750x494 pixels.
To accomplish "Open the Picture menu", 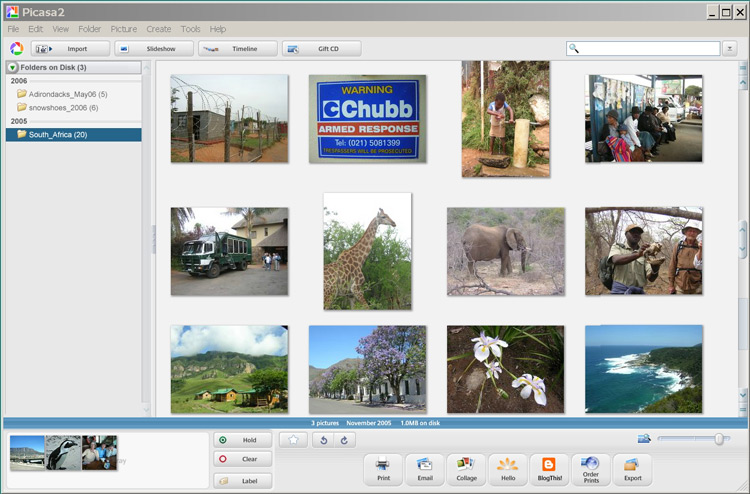I will 124,29.
